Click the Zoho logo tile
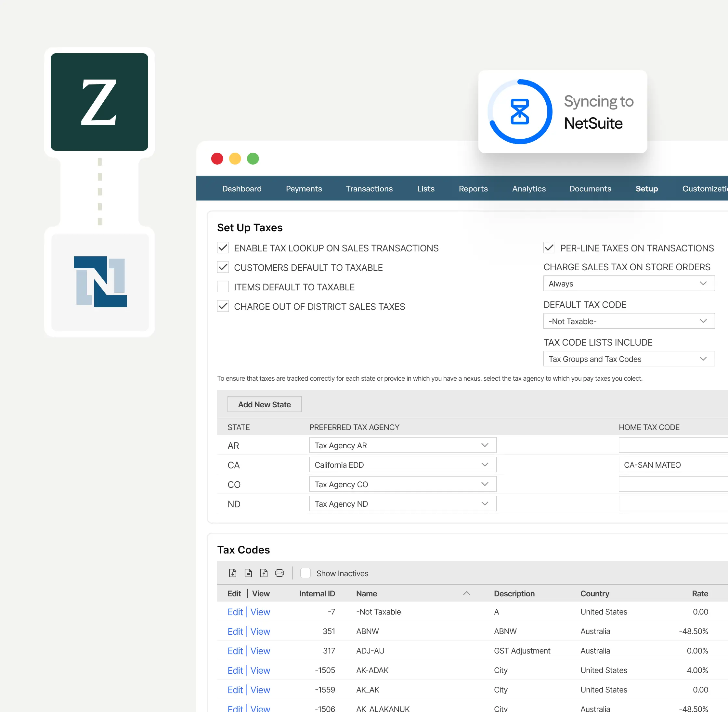728x712 pixels. point(99,102)
